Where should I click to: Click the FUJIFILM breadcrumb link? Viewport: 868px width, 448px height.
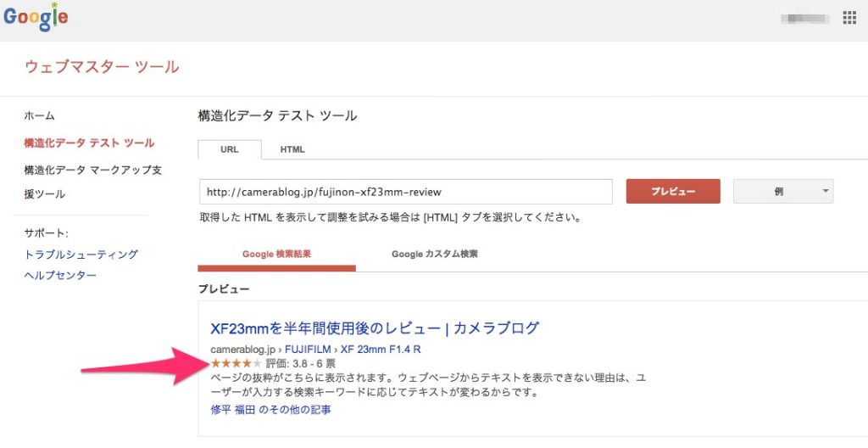[308, 350]
